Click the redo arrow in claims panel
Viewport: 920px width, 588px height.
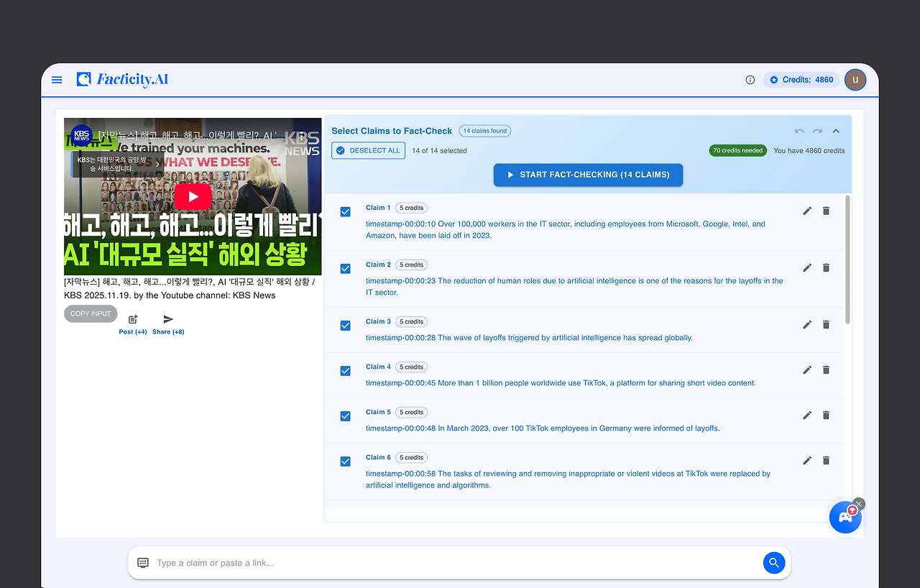(x=817, y=131)
